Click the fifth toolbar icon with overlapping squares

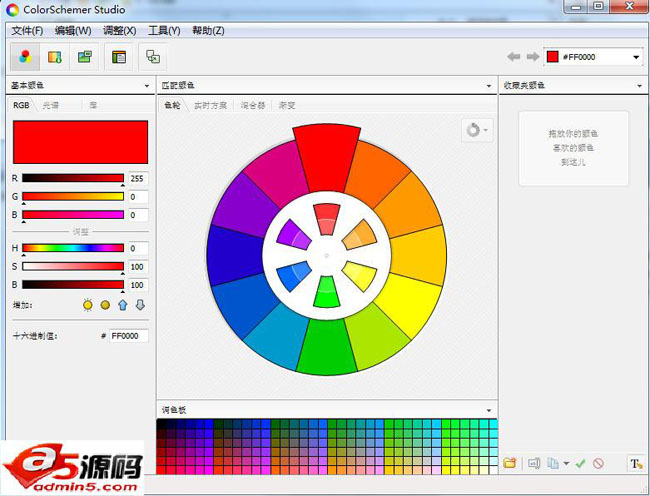pyautogui.click(x=153, y=57)
